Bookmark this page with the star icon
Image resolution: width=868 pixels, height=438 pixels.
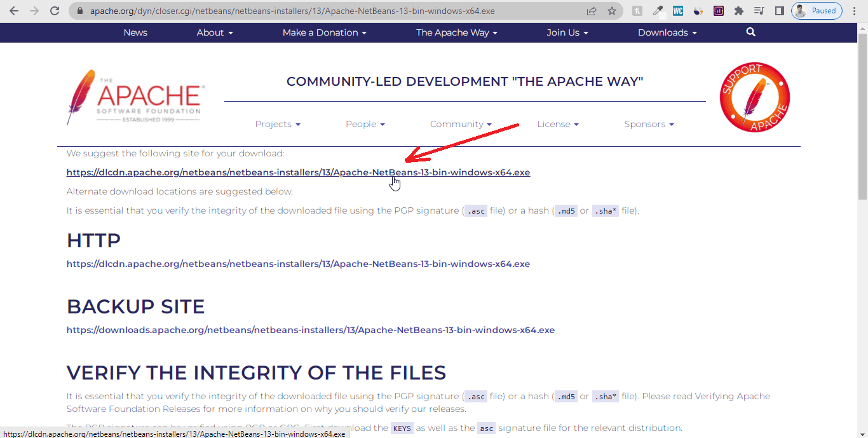click(x=612, y=11)
